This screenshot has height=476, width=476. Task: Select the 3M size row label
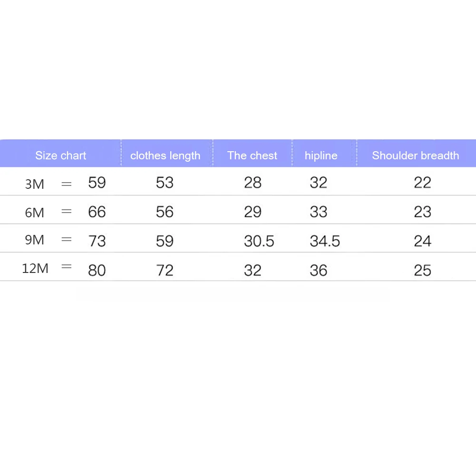[35, 184]
